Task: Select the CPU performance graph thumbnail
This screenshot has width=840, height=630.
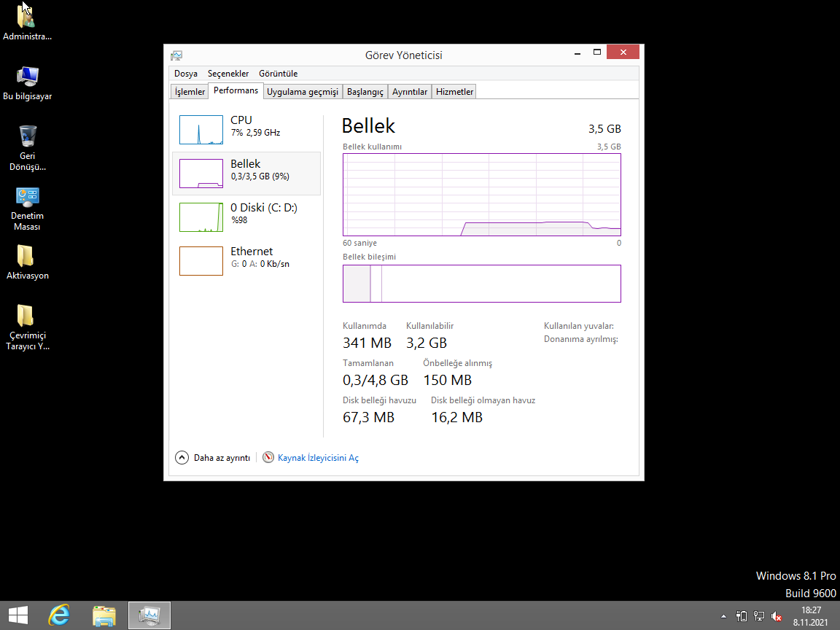Action: pos(201,130)
